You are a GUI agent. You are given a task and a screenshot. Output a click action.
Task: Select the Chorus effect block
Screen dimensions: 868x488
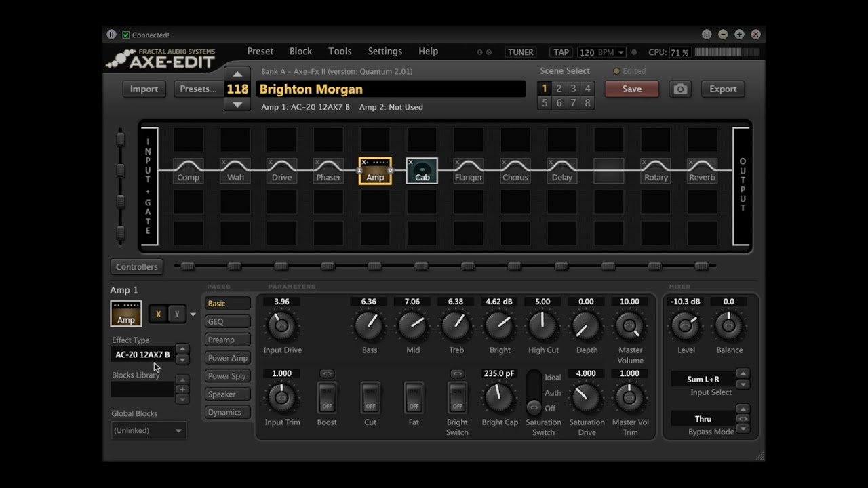click(515, 171)
